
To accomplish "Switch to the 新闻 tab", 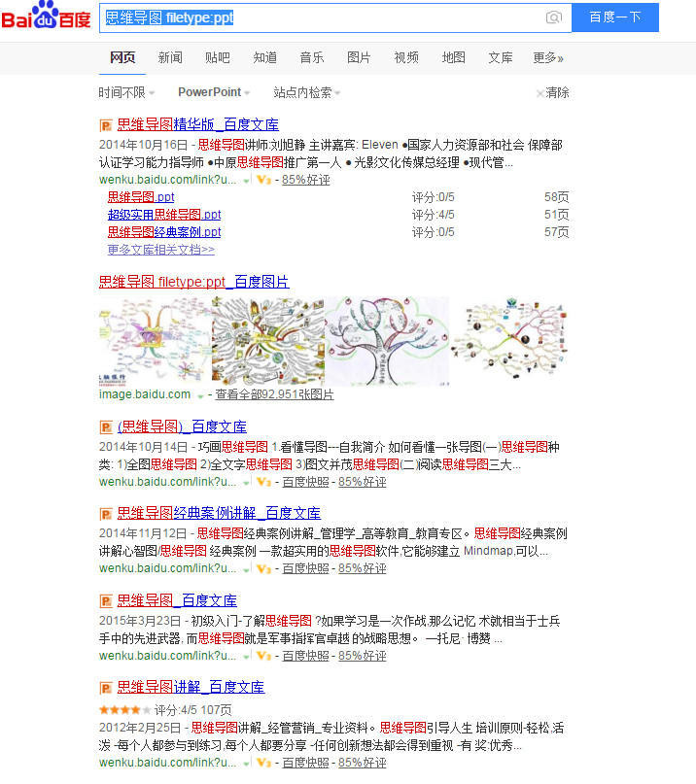I will (x=170, y=58).
